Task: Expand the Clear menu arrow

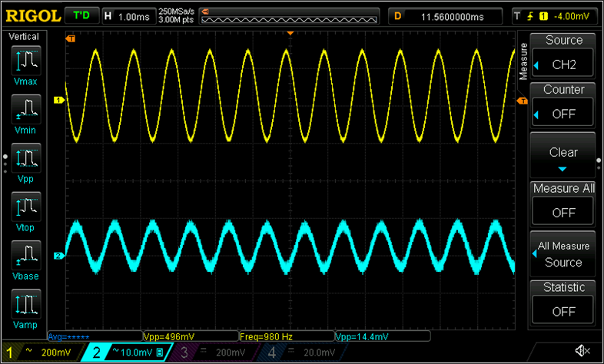Action: 563,168
